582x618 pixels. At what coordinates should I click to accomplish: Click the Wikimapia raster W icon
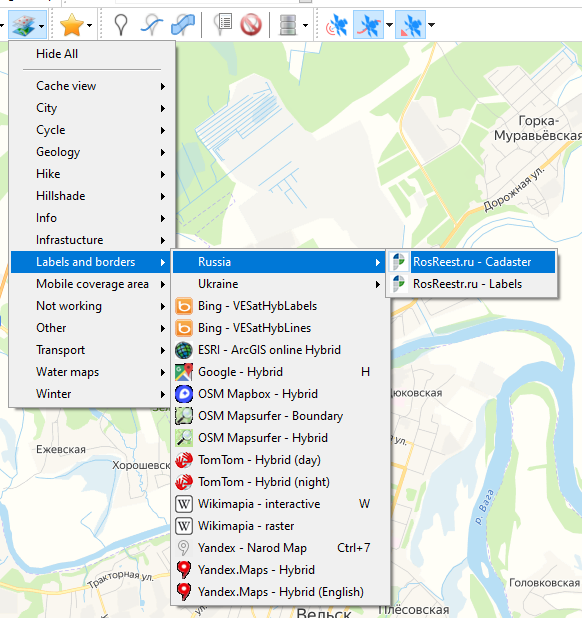pos(184,526)
